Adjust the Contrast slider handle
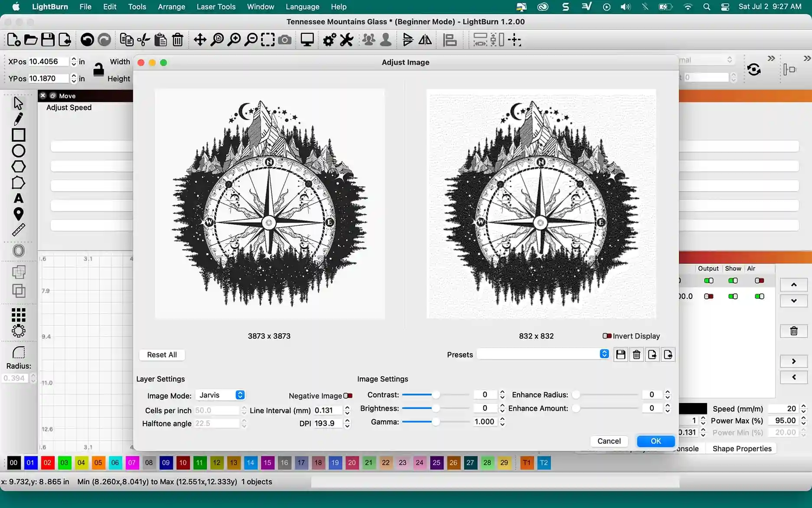812x508 pixels. (436, 395)
